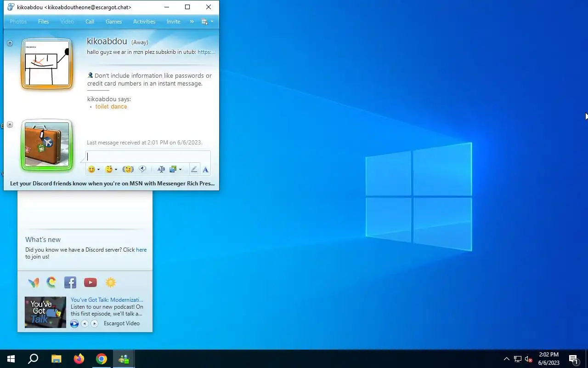Expand the toolbar overflow chevron (»)

pos(192,22)
